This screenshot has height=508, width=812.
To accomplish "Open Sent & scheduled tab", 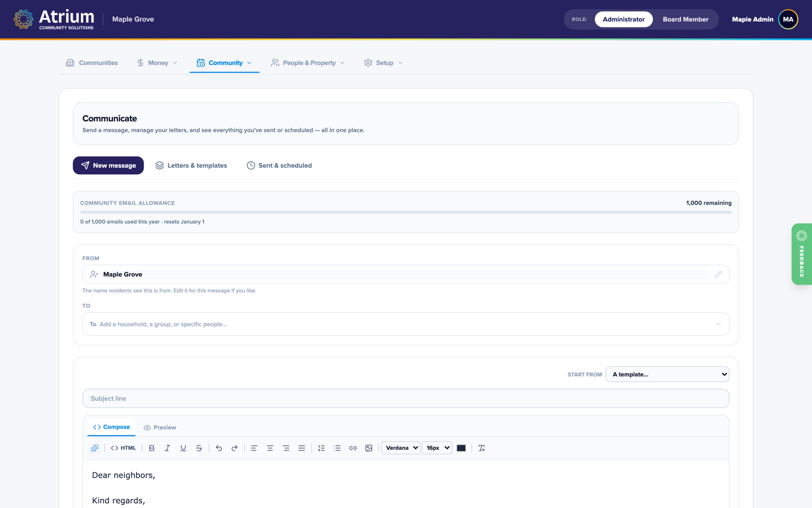I will [279, 166].
